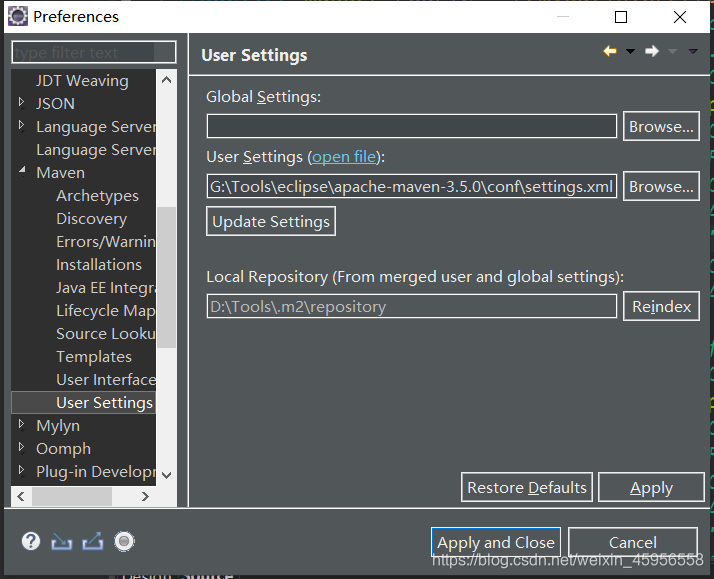Select the JSON tree item
714x579 pixels.
tap(55, 104)
